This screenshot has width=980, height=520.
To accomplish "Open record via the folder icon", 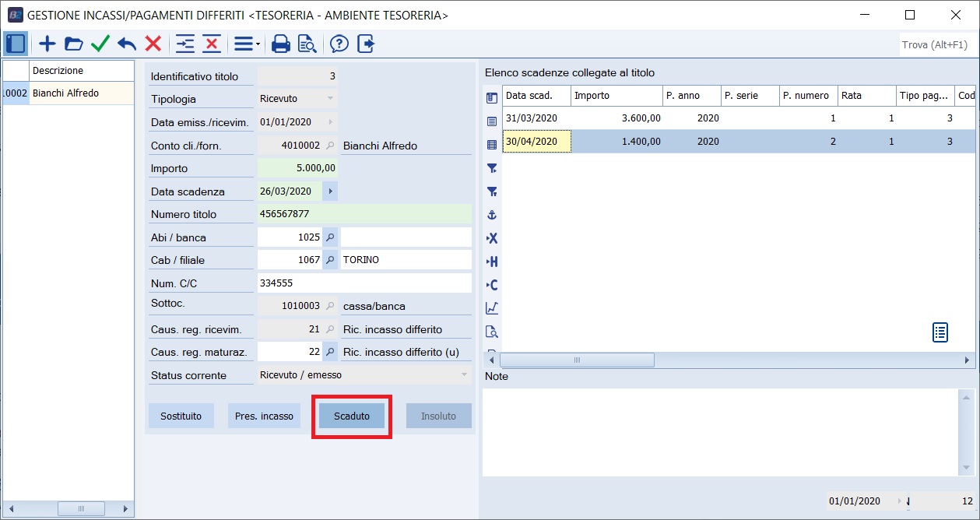I will [73, 44].
